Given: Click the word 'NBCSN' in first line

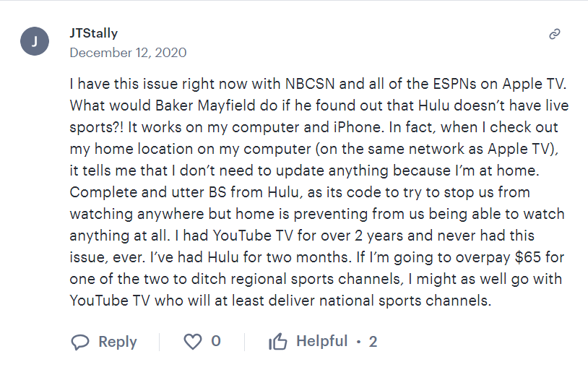Looking at the screenshot, I should click(310, 84).
